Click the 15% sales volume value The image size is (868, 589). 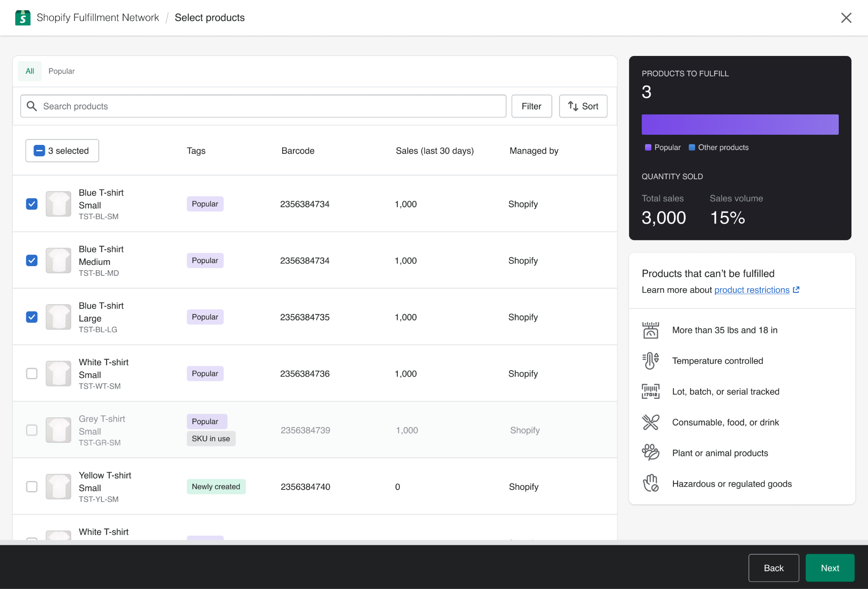pos(727,218)
